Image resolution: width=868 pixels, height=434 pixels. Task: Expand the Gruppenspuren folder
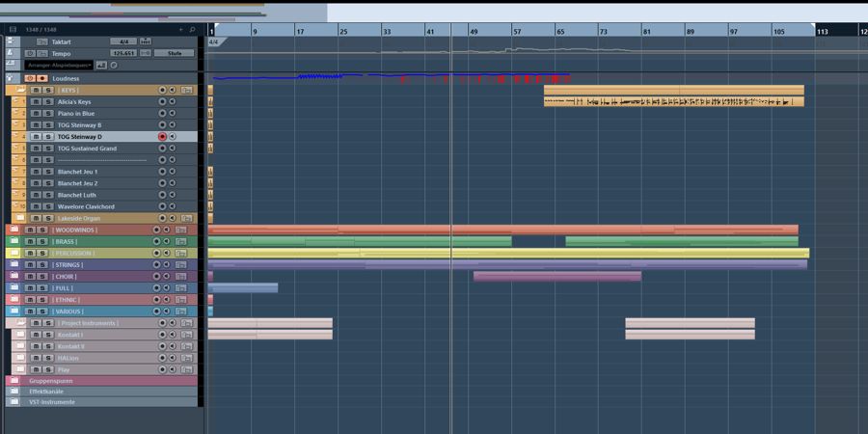(x=14, y=381)
